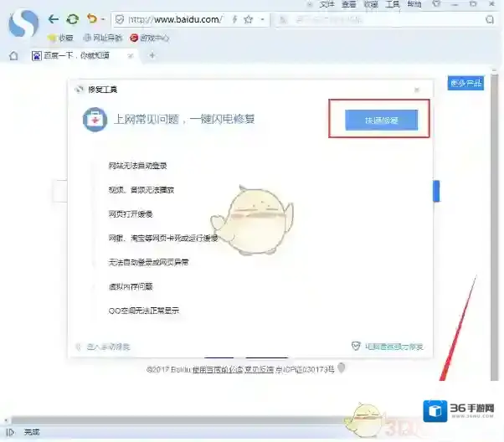Select 虚拟内存问题 item
The width and height of the screenshot is (504, 442).
click(131, 286)
